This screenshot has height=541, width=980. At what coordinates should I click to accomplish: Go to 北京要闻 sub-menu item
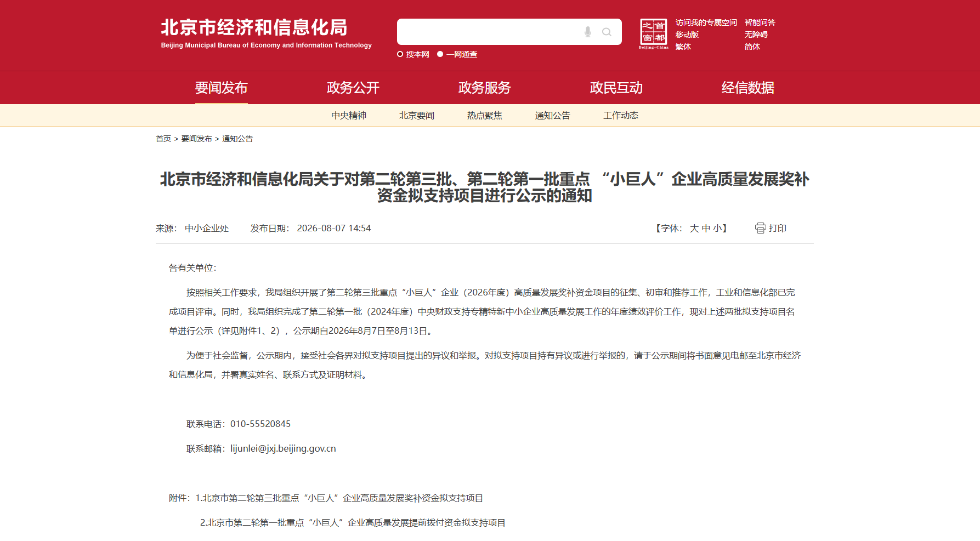coord(417,116)
